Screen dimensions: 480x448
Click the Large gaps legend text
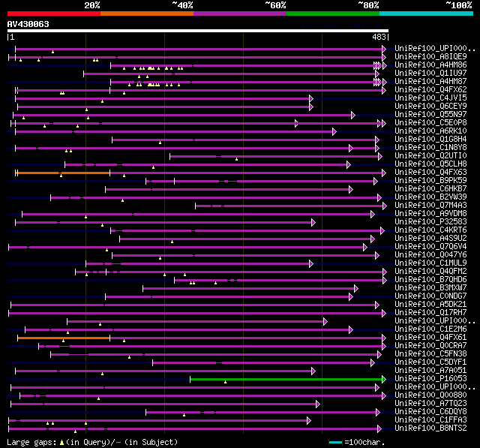click(x=92, y=442)
